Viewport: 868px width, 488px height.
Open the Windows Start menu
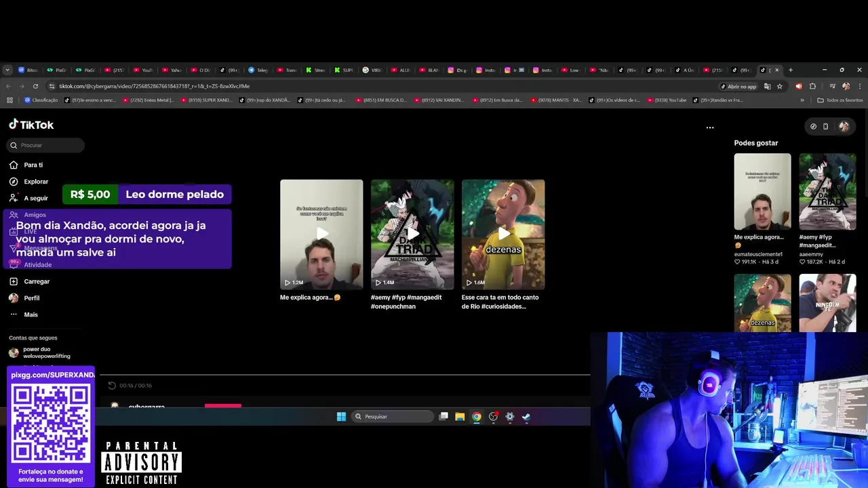341,417
